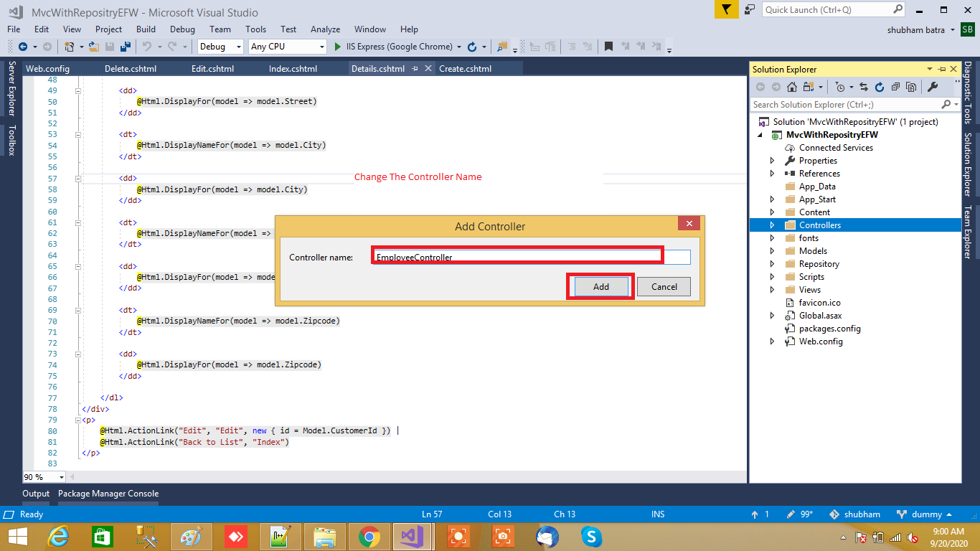Image resolution: width=980 pixels, height=551 pixels.
Task: Start IIS Express with the green play icon
Action: point(339,47)
